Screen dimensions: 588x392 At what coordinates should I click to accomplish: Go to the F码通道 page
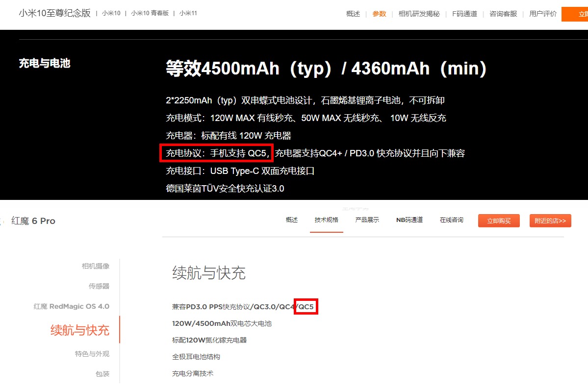tap(464, 14)
